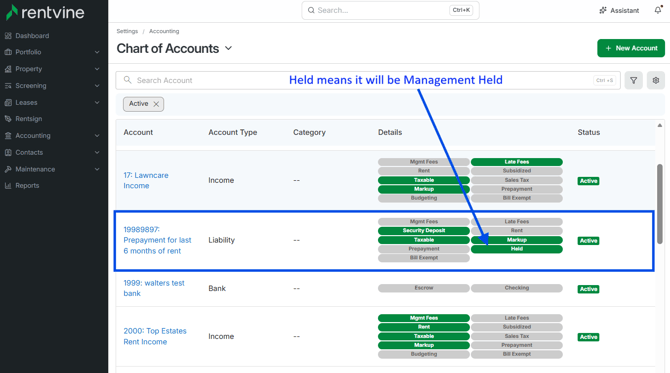This screenshot has height=373, width=670.
Task: Click the table vertical scrollbar thumb
Action: [660, 204]
